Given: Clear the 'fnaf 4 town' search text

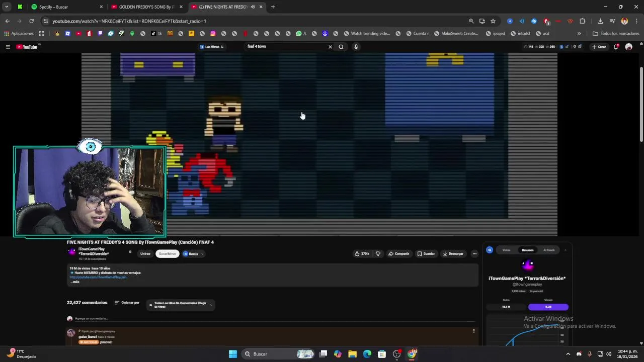Looking at the screenshot, I should tap(330, 47).
